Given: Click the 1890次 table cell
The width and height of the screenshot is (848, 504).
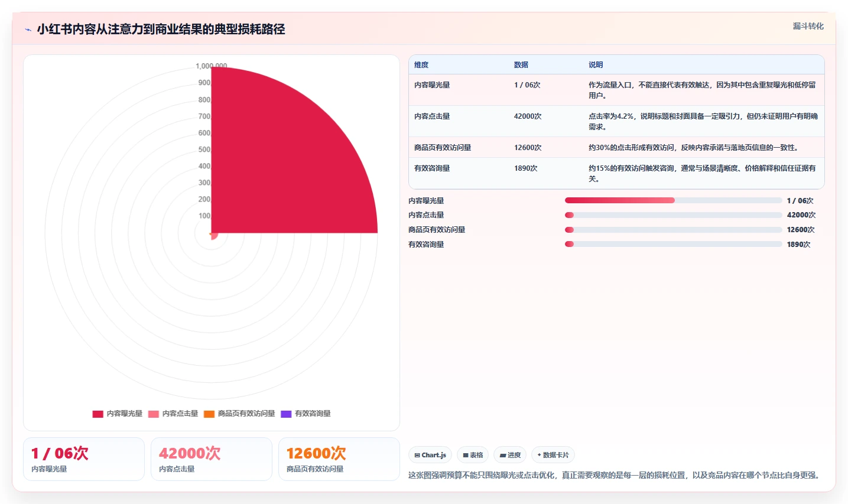Looking at the screenshot, I should point(525,168).
